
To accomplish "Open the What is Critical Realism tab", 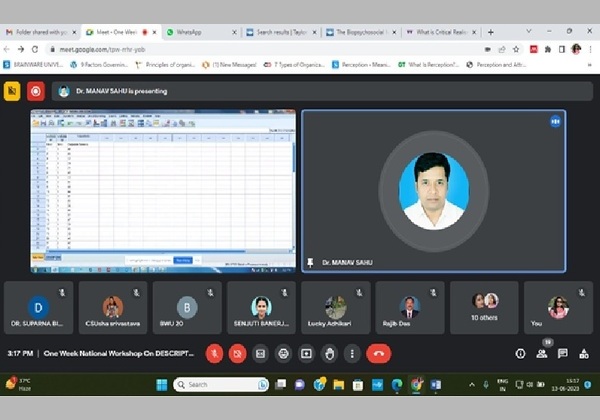I will [441, 32].
